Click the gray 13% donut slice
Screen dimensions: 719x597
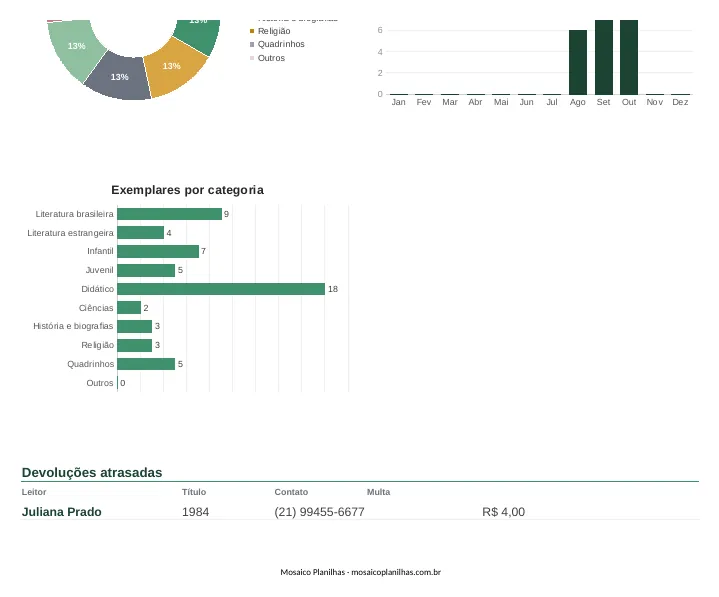[119, 77]
